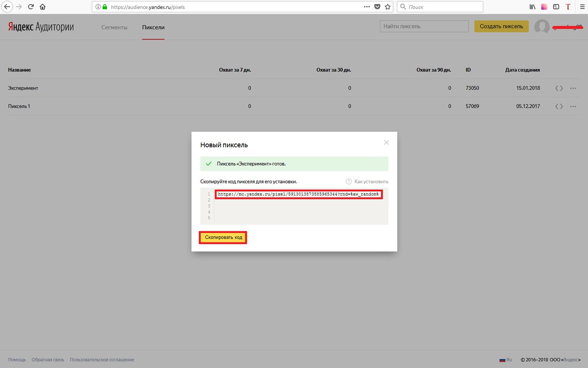Switch to the Сегменты tab
Screen dimensions: 588x368
(x=114, y=27)
